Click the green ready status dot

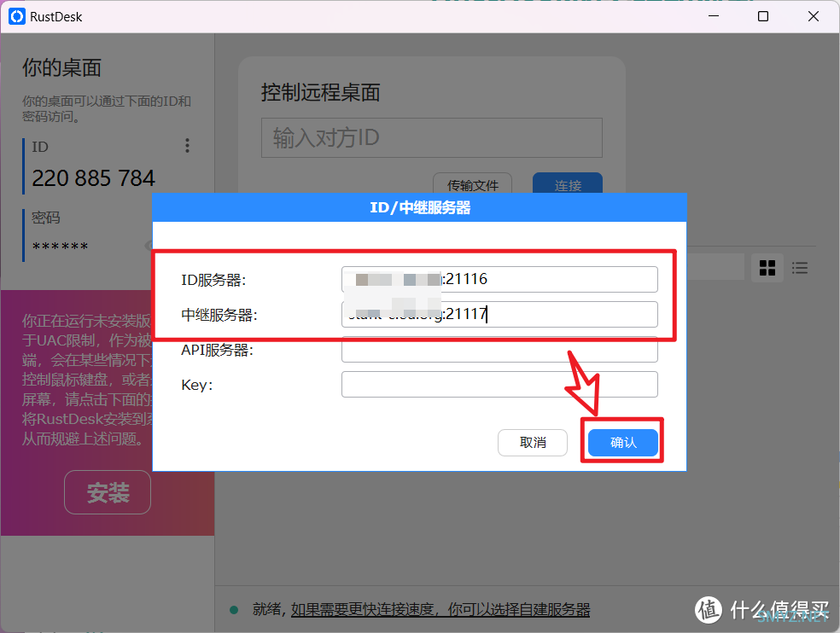pos(234,610)
